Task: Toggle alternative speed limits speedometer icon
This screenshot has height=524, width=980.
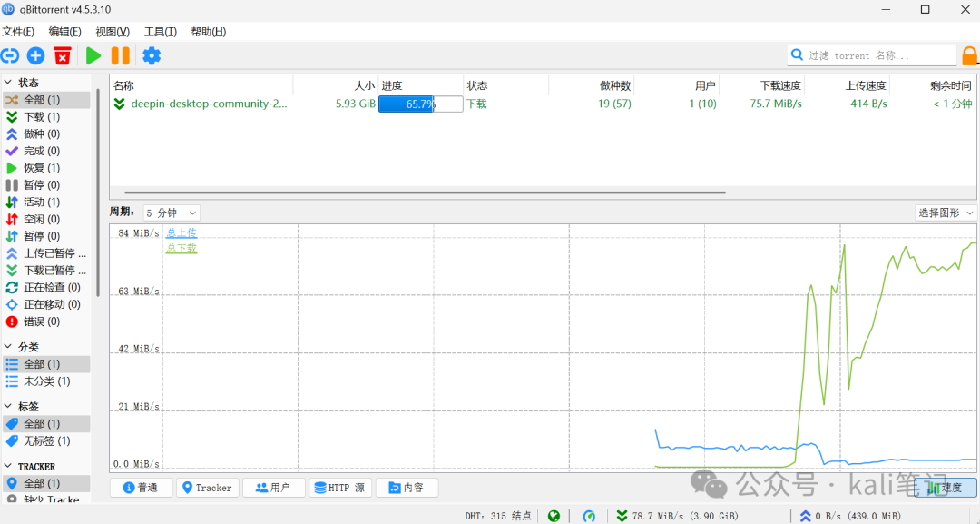Action: pos(589,516)
